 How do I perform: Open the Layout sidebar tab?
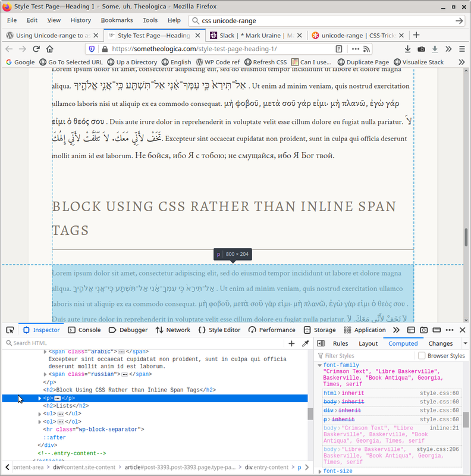(368, 343)
